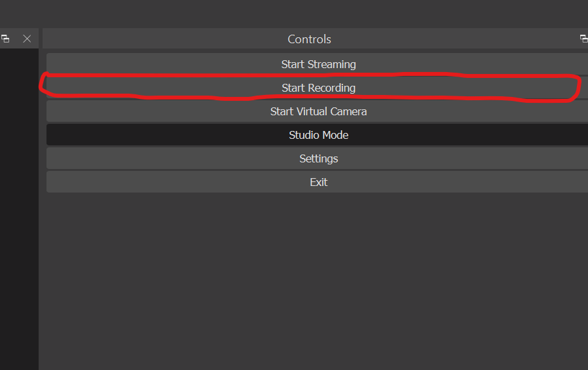Click the float-dock icon beside the X
Image resolution: width=588 pixels, height=370 pixels.
(x=5, y=39)
